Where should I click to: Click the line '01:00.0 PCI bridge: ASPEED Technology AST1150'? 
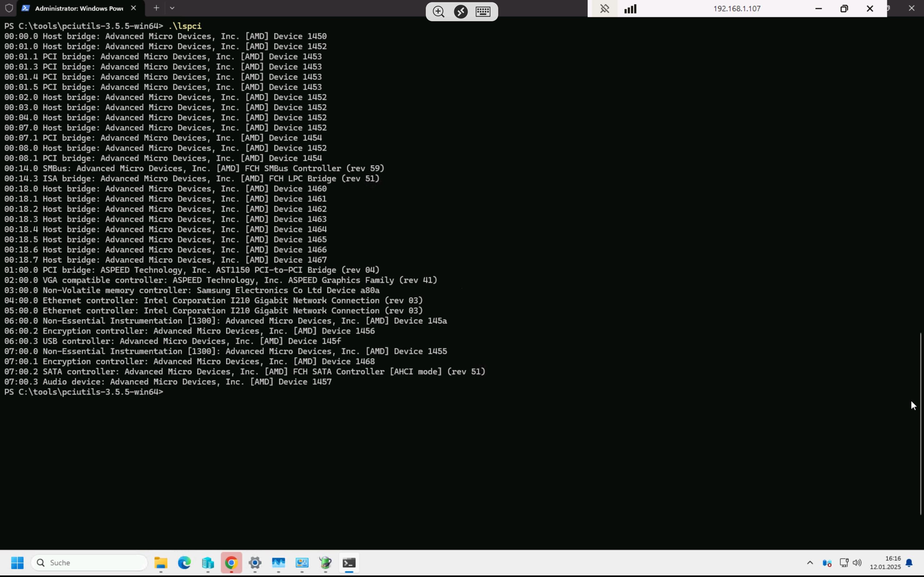(192, 270)
